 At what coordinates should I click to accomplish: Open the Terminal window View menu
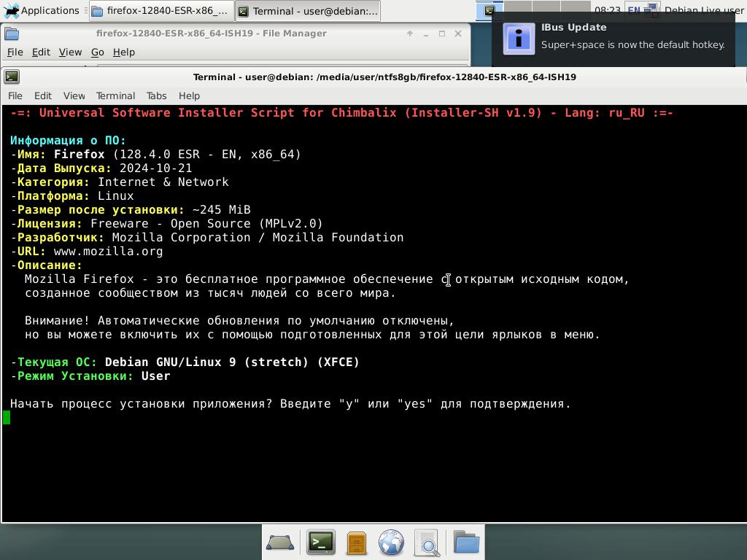74,96
